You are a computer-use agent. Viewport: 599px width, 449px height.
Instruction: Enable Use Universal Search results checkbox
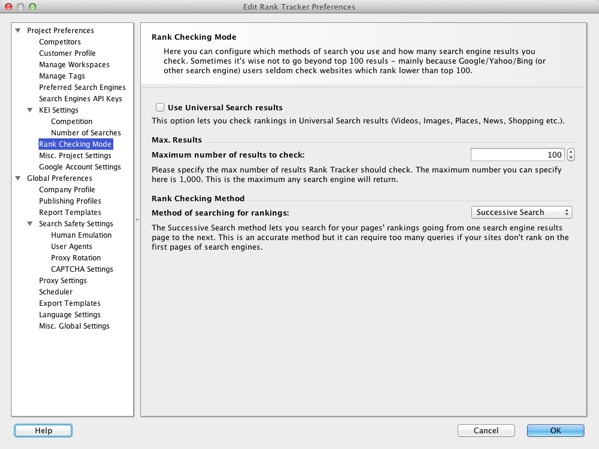pos(160,107)
